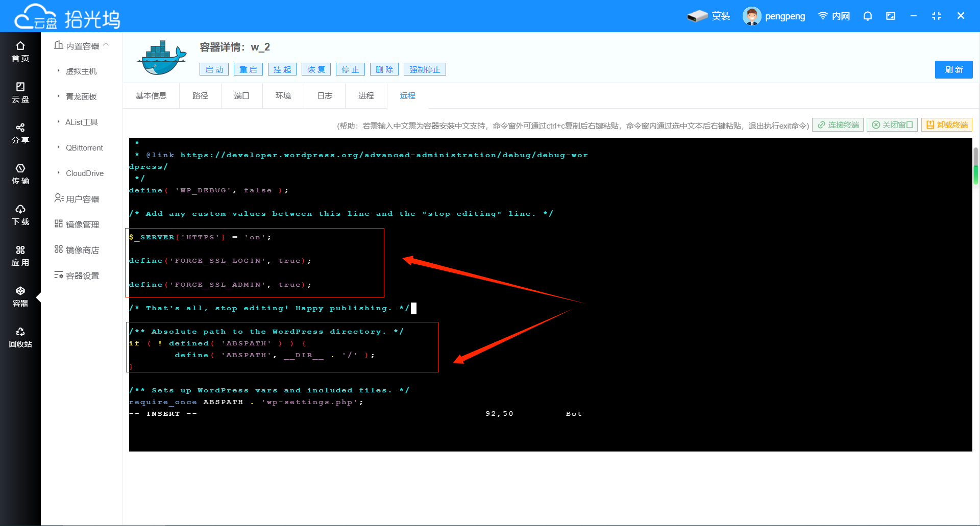Switch to the 环境 tab

283,95
